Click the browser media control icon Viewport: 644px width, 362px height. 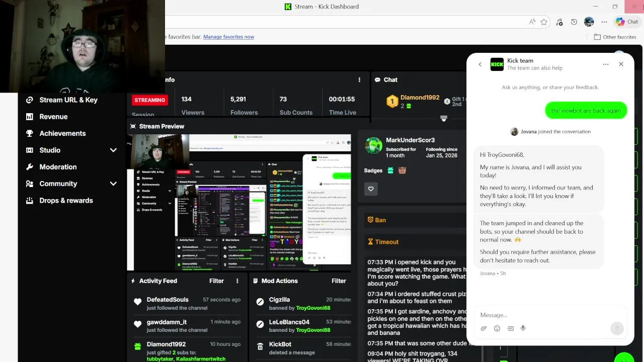point(559,22)
